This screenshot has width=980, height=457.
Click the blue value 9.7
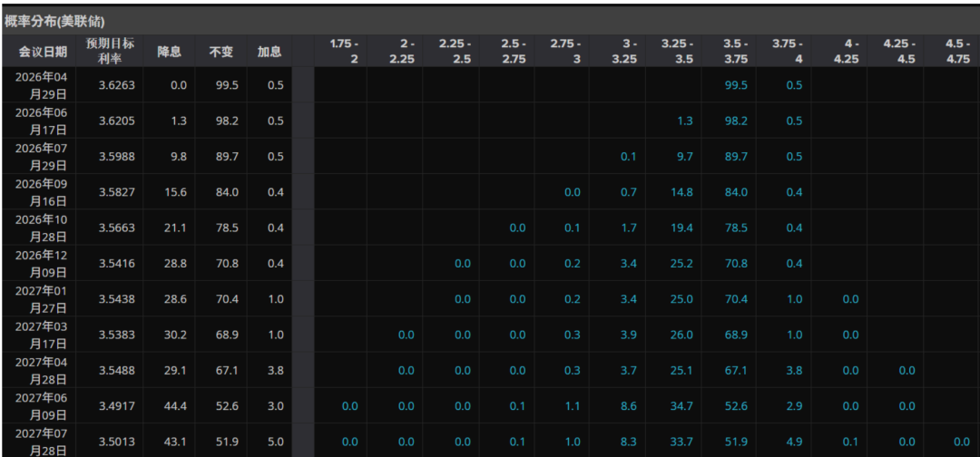pyautogui.click(x=684, y=157)
